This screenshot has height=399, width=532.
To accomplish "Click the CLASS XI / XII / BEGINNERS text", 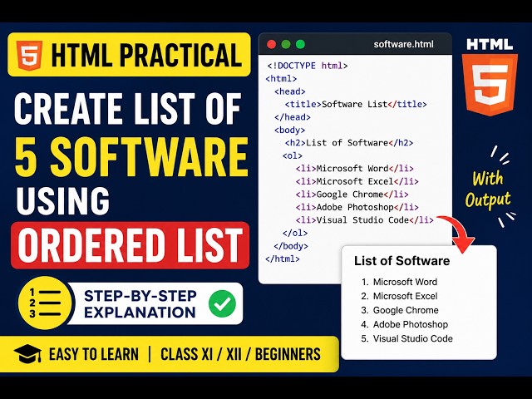I will [x=240, y=354].
